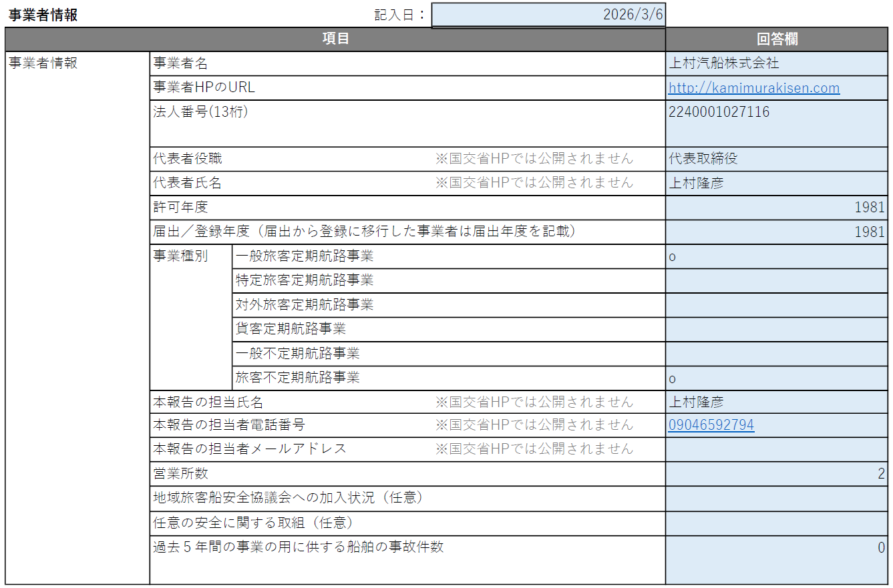Click the 届出／登録年度 answer cell

(x=777, y=232)
